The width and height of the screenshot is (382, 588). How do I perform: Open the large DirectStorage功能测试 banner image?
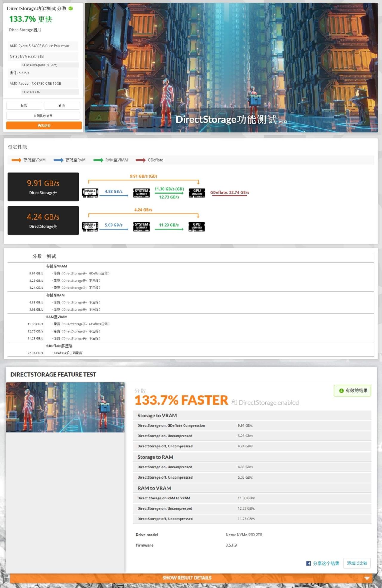coord(231,68)
